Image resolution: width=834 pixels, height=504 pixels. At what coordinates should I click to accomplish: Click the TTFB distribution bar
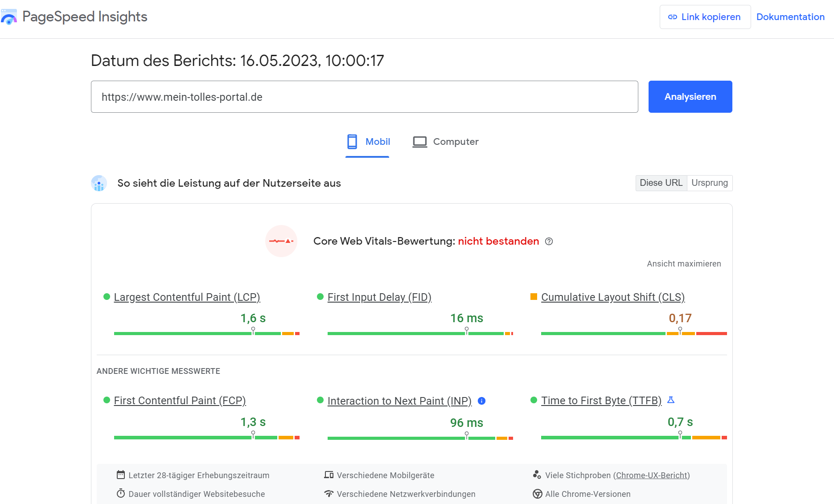click(x=634, y=438)
